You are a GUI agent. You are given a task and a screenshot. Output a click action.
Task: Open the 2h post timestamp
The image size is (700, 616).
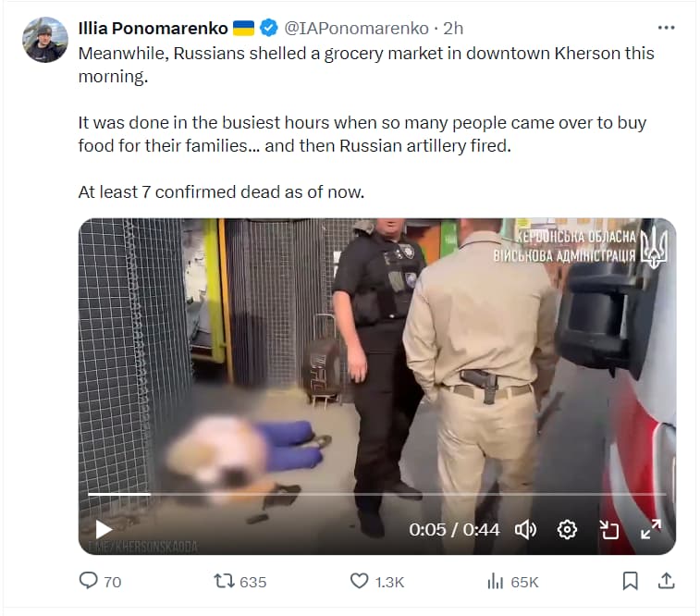(453, 28)
